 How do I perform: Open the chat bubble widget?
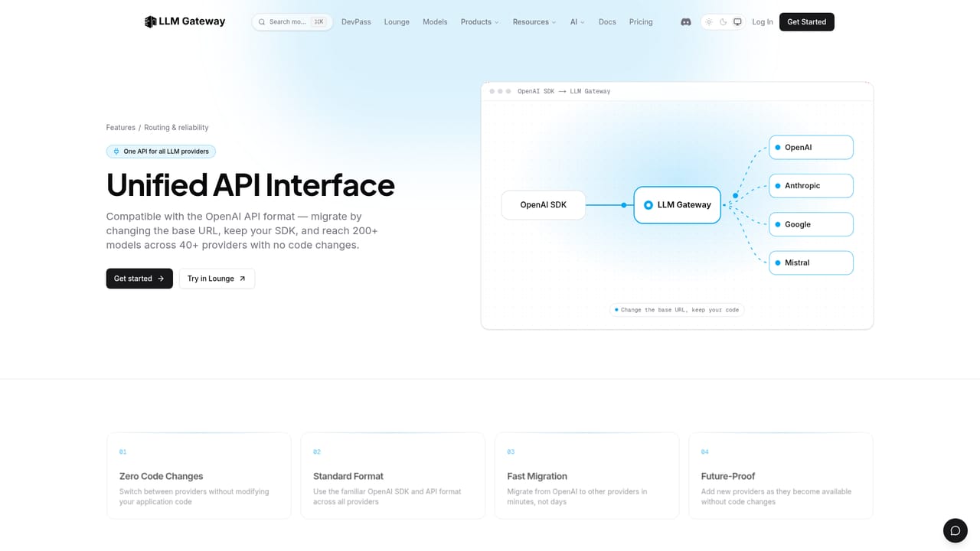955,530
